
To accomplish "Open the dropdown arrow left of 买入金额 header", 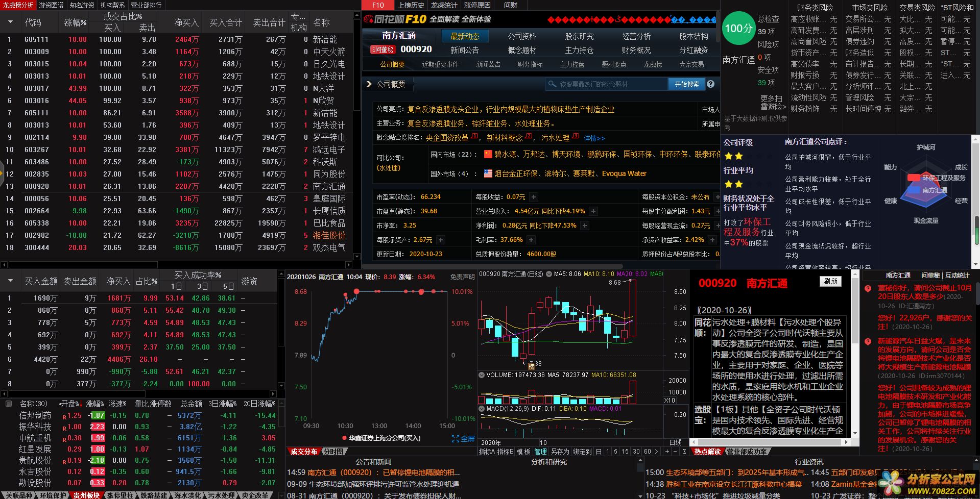I will click(10, 281).
